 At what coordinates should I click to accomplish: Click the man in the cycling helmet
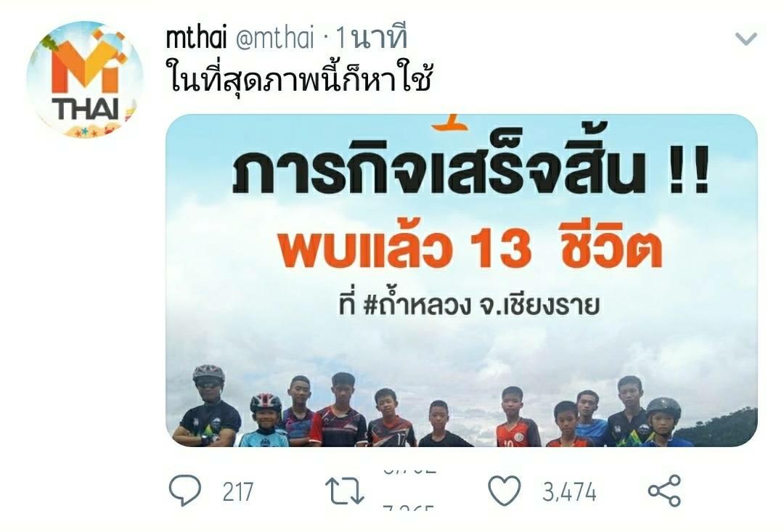pos(208,406)
